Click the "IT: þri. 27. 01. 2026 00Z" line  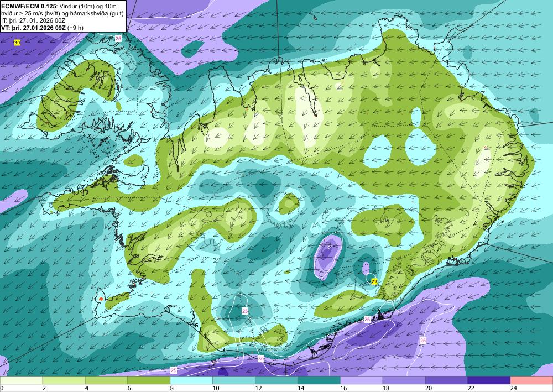pos(33,20)
